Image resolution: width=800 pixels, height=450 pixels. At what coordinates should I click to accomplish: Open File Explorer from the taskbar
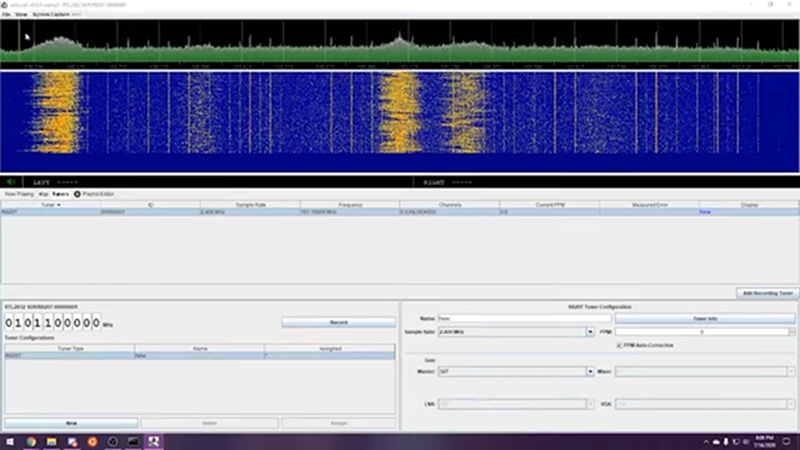51,441
